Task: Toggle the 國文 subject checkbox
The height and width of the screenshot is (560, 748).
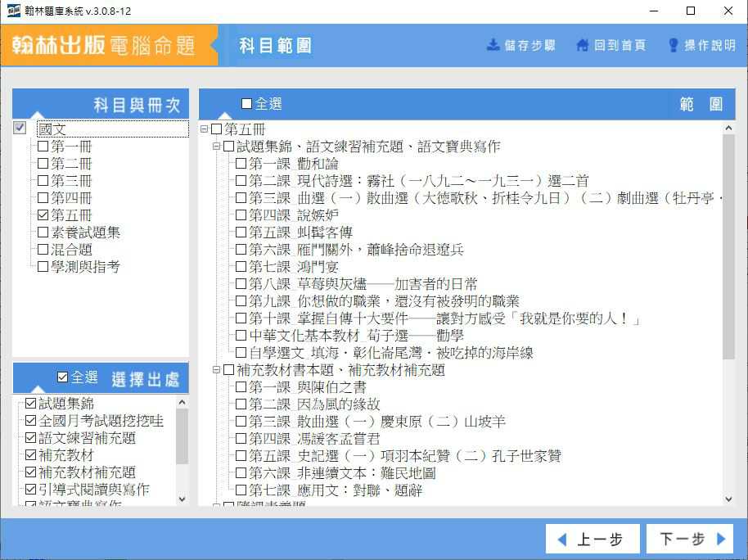Action: [x=20, y=128]
